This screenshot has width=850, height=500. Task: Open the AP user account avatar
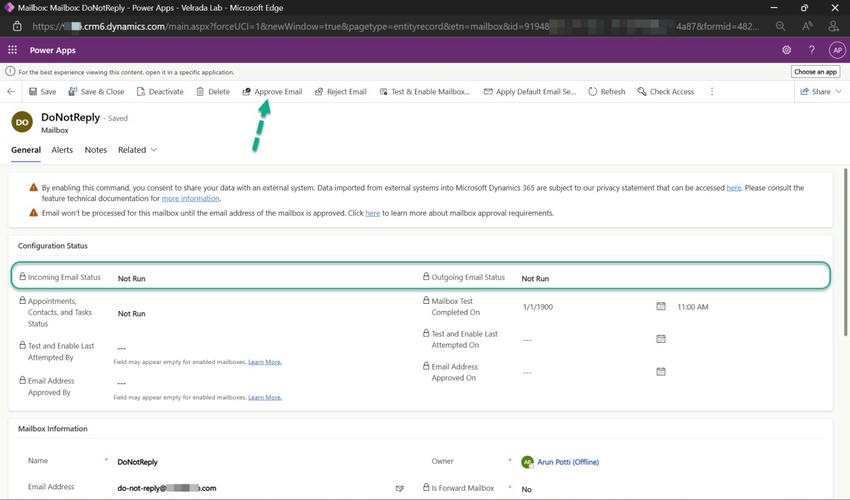click(837, 50)
